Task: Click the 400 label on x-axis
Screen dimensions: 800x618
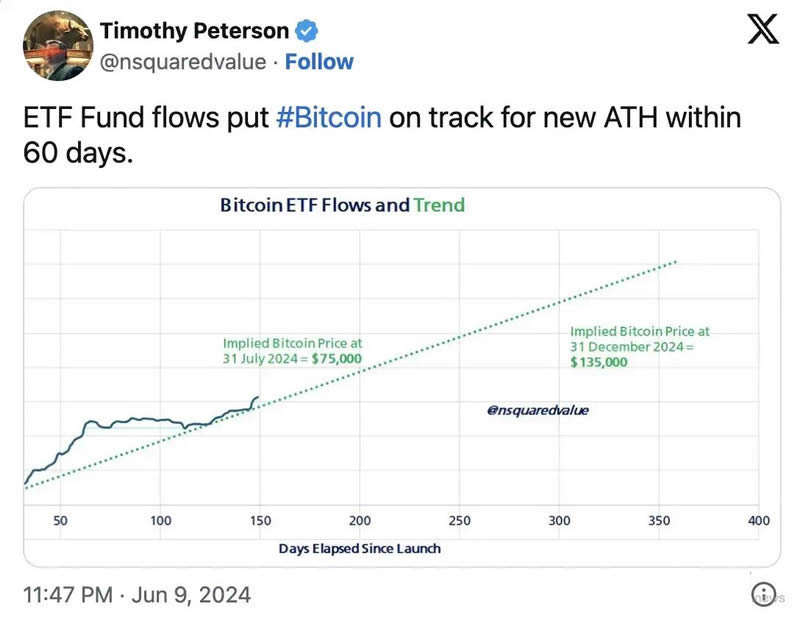Action: point(759,521)
